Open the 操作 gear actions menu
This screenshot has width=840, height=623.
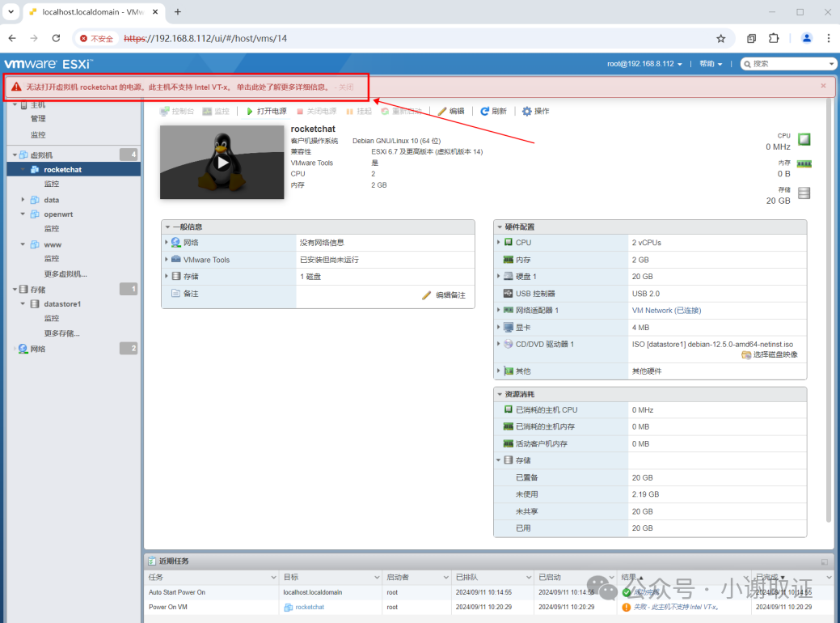coord(536,111)
